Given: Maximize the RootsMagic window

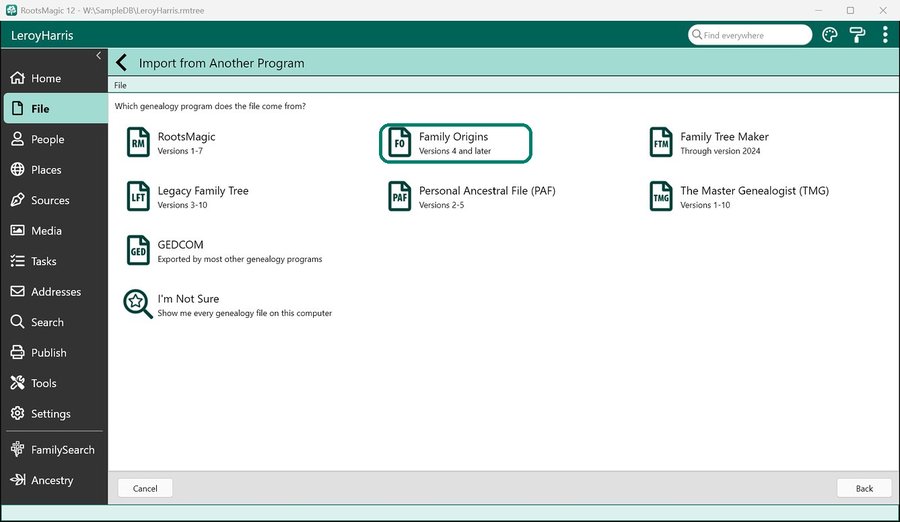Looking at the screenshot, I should (850, 10).
